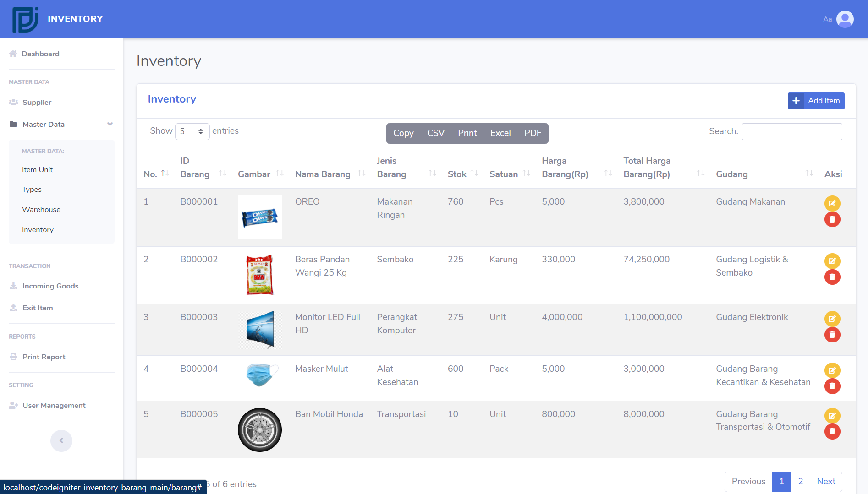Collapse the sidebar with the arrow button
The image size is (868, 494).
pos(61,440)
